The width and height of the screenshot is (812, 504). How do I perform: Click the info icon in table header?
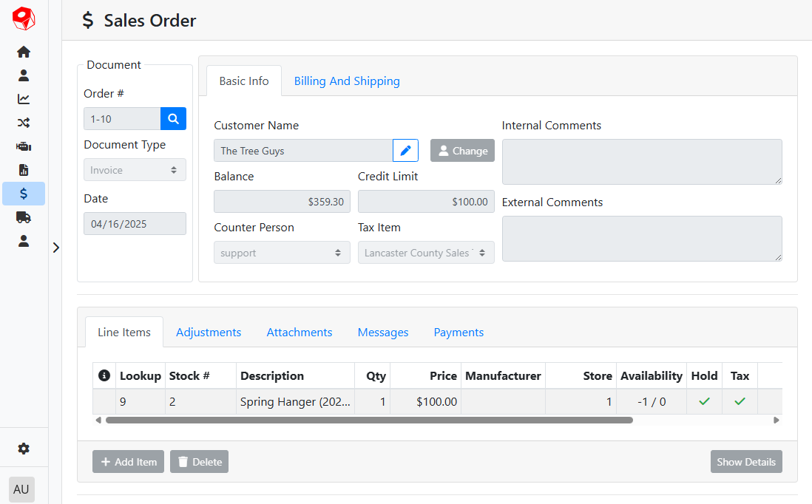click(x=104, y=375)
